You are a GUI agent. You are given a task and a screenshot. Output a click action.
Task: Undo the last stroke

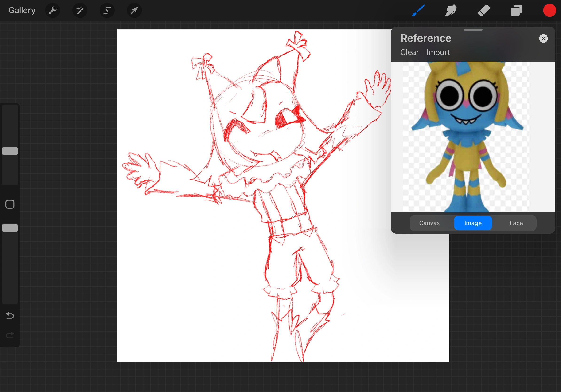pos(10,316)
